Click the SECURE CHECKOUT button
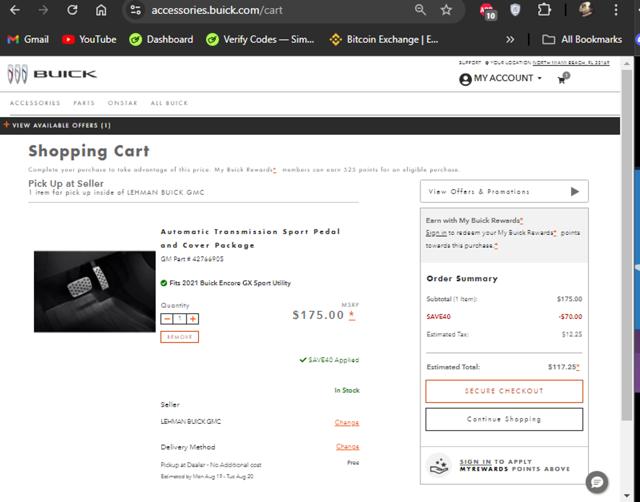Image resolution: width=640 pixels, height=502 pixels. 504,391
